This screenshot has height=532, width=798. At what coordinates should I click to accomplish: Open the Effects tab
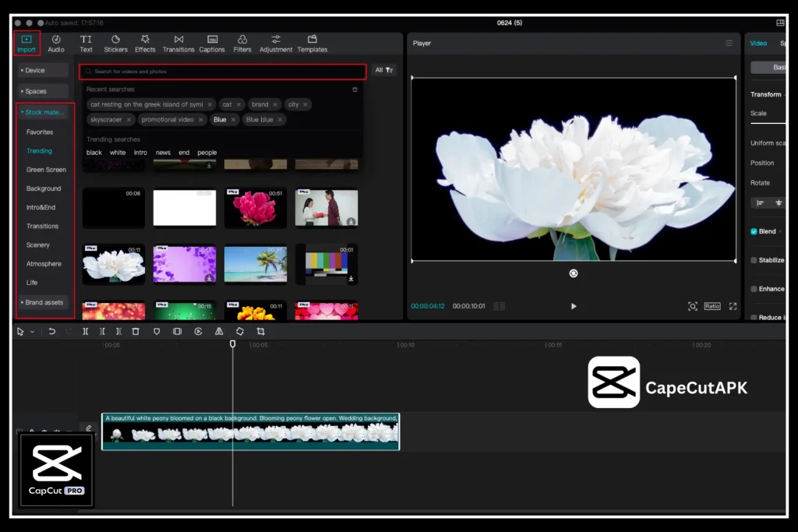click(145, 44)
